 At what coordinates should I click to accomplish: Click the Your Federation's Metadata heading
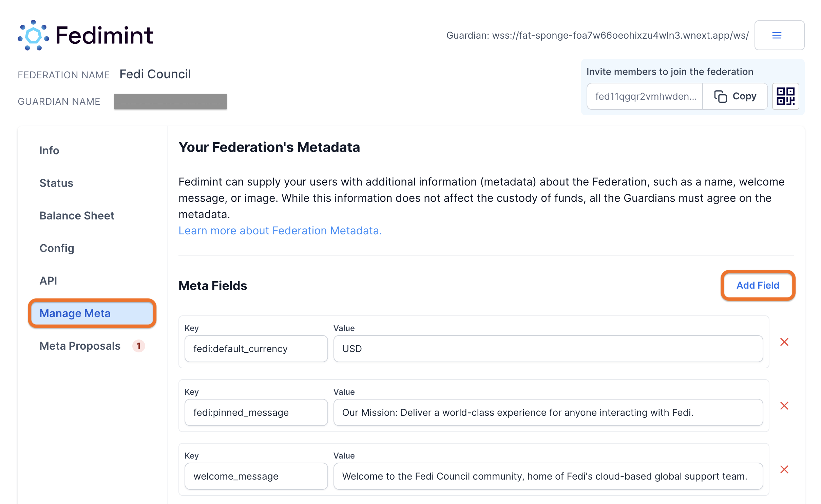point(269,147)
